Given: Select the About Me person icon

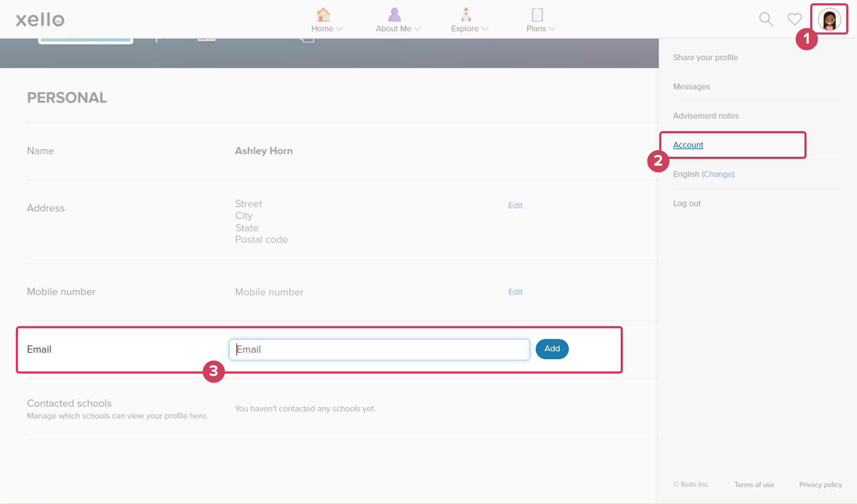Looking at the screenshot, I should pos(394,14).
